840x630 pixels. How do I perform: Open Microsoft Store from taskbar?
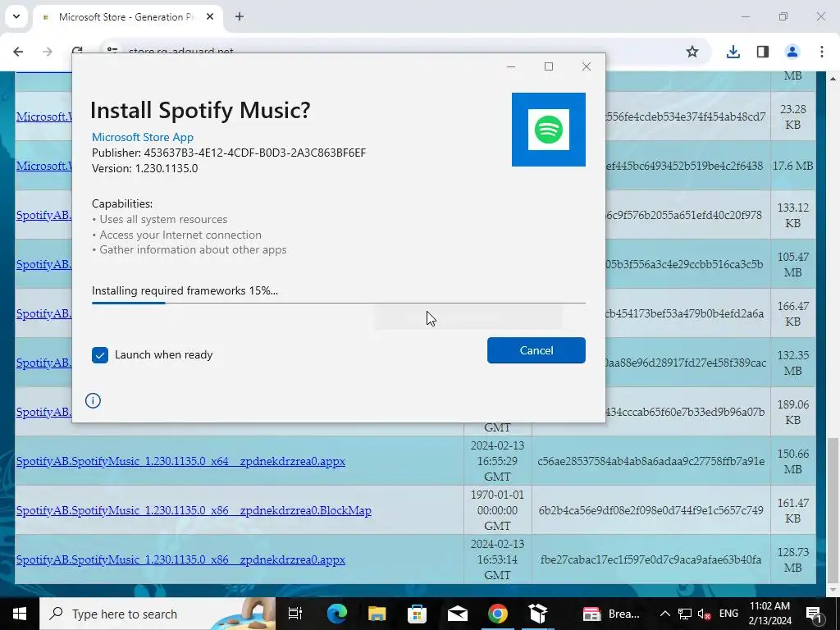click(418, 614)
